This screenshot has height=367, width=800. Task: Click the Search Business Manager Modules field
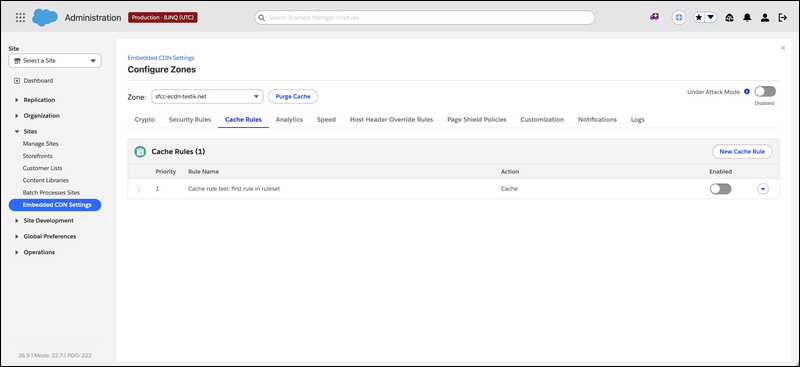pyautogui.click(x=424, y=17)
